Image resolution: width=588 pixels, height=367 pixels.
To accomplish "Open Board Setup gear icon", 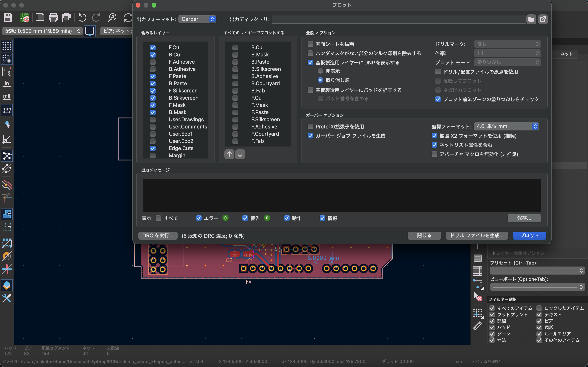I will (x=24, y=18).
